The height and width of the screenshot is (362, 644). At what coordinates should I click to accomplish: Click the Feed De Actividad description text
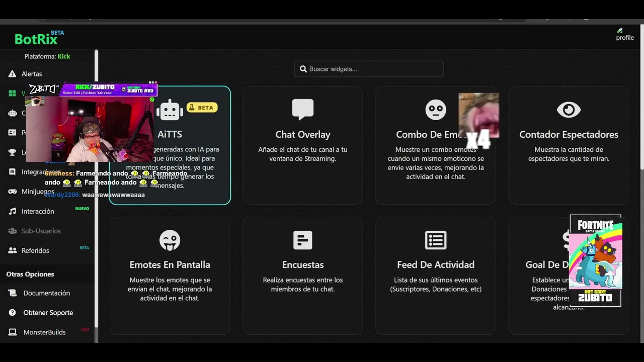coord(436,285)
